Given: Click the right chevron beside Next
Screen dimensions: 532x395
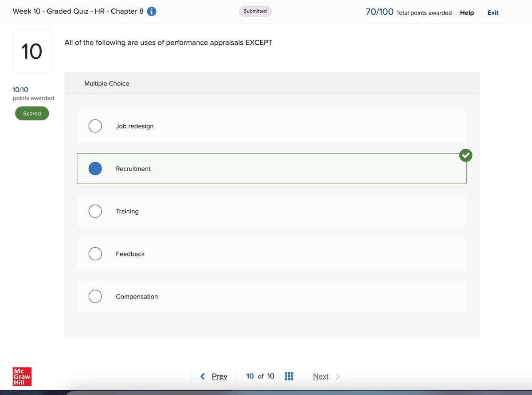Looking at the screenshot, I should coord(338,376).
